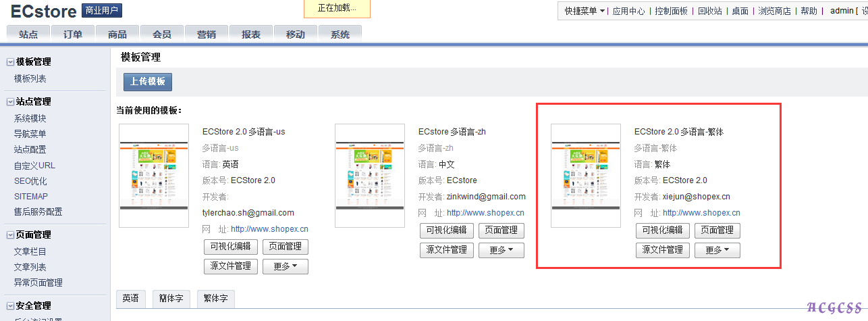Image resolution: width=868 pixels, height=321 pixels.
Task: Open 站点配置 in the sidebar
Action: click(30, 149)
